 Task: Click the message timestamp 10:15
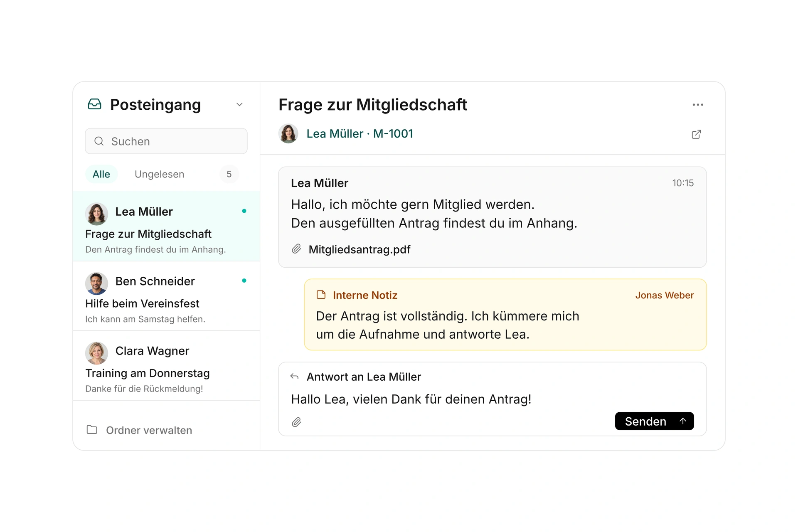tap(683, 183)
